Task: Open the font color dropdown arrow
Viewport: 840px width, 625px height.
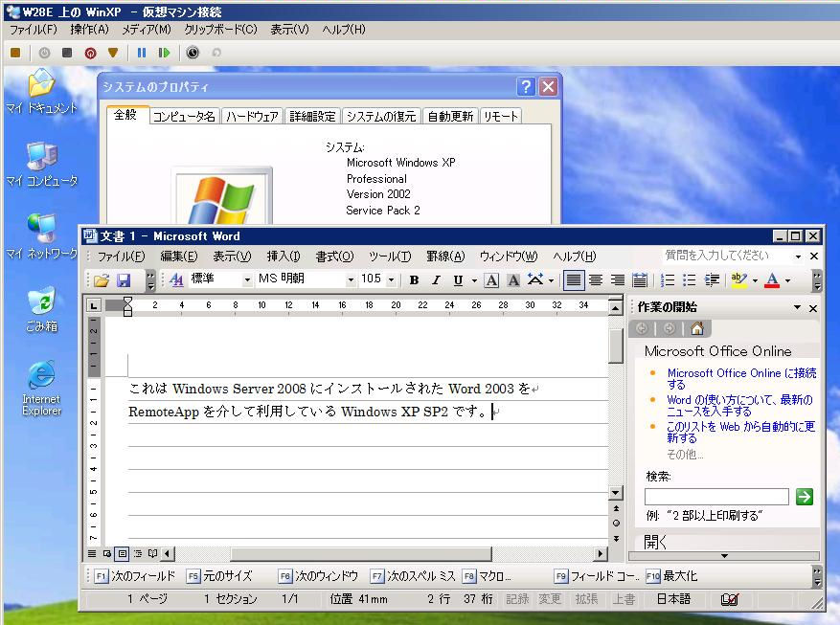Action: (787, 280)
